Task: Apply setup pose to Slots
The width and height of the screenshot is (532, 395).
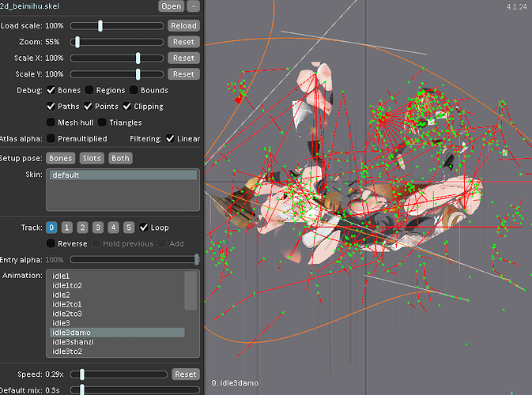Action: point(92,158)
